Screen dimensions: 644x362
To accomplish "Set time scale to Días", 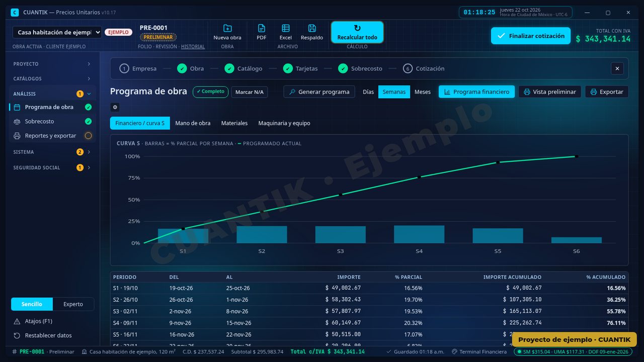I will 368,92.
